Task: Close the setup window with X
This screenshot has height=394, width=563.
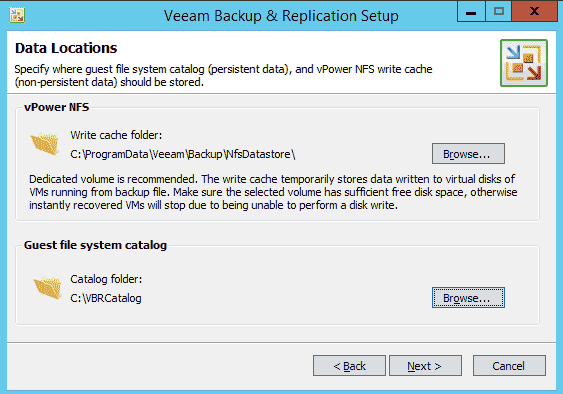Action: 534,11
